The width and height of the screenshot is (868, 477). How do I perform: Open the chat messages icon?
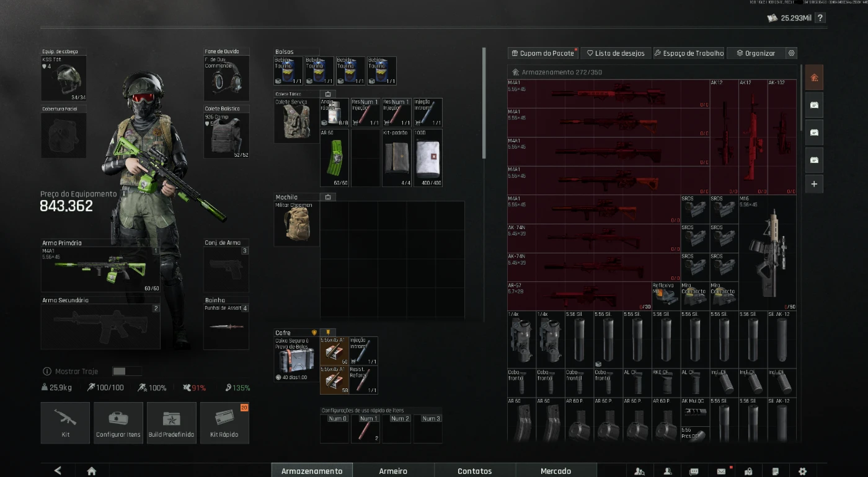tap(694, 471)
